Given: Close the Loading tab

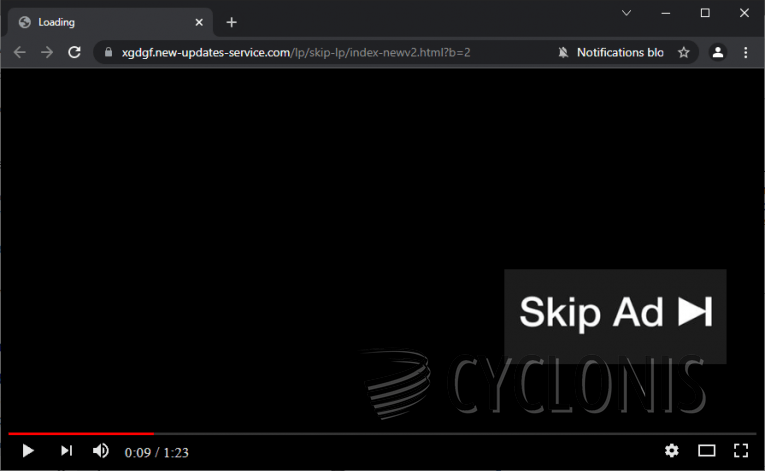Looking at the screenshot, I should 199,22.
